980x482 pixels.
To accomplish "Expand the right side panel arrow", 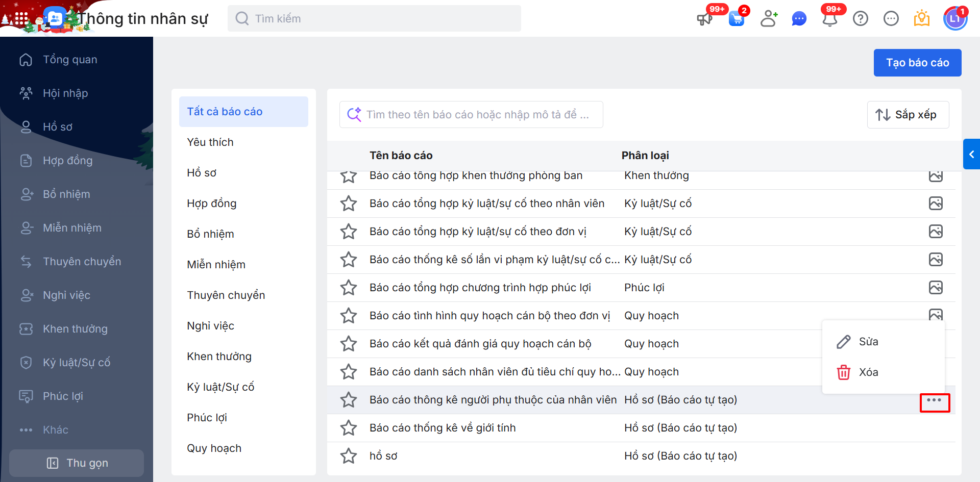I will pyautogui.click(x=971, y=154).
